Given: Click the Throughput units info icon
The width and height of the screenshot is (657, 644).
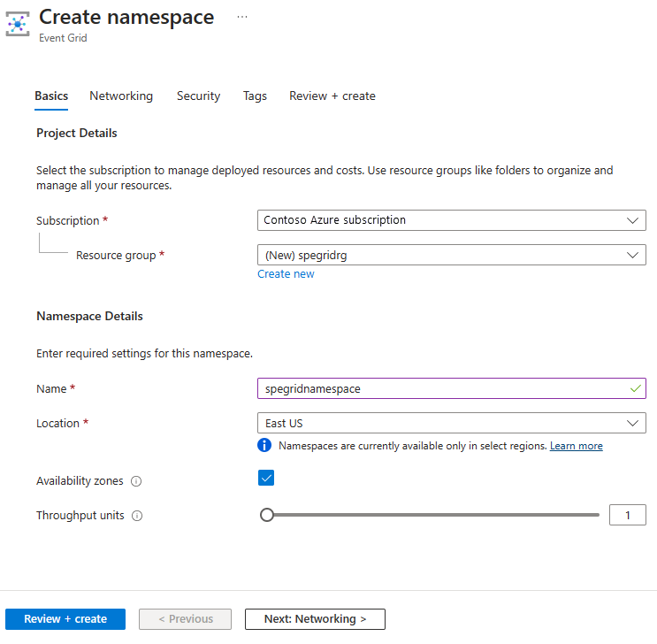Looking at the screenshot, I should (137, 516).
